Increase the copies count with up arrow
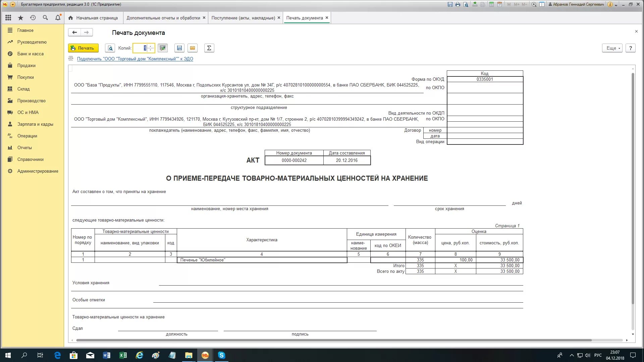 151,46
